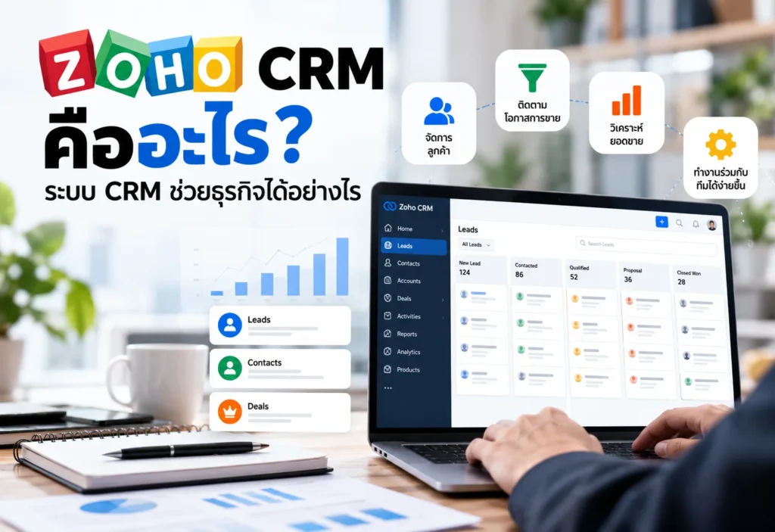
Task: Click the Contacts person icon in the sidebar
Action: point(388,263)
